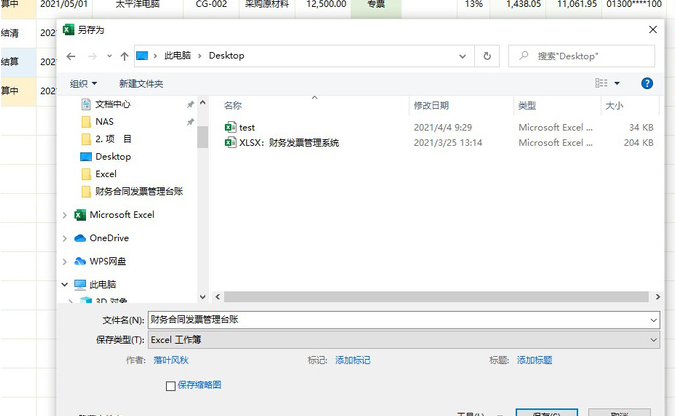675x416 pixels.
Task: Open the 组织 menu
Action: (x=83, y=84)
